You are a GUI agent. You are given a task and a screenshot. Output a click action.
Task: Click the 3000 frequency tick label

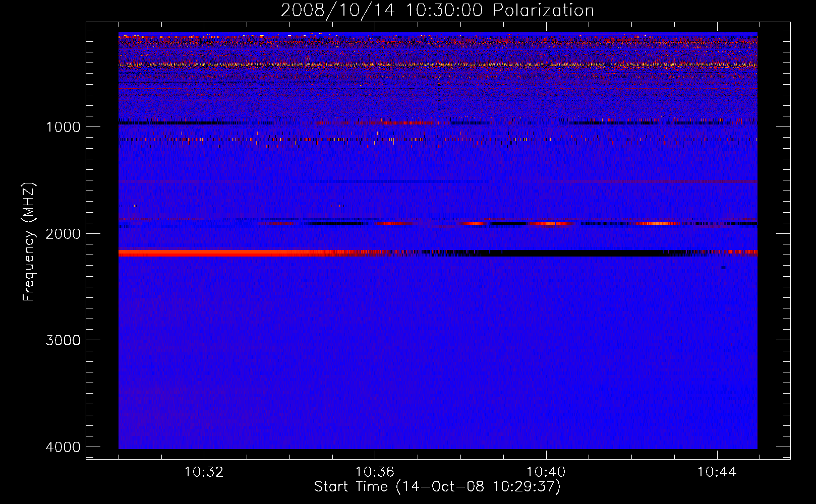[x=63, y=340]
